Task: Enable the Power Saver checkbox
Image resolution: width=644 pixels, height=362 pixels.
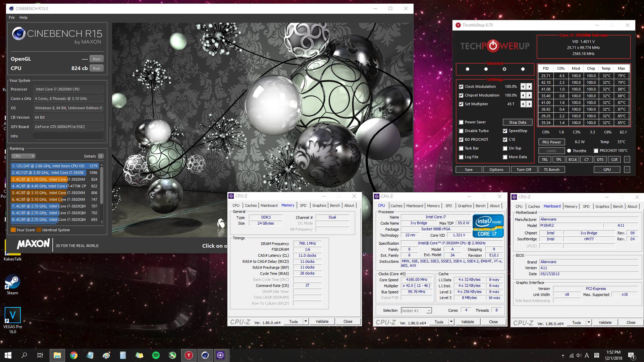Action: (x=461, y=122)
